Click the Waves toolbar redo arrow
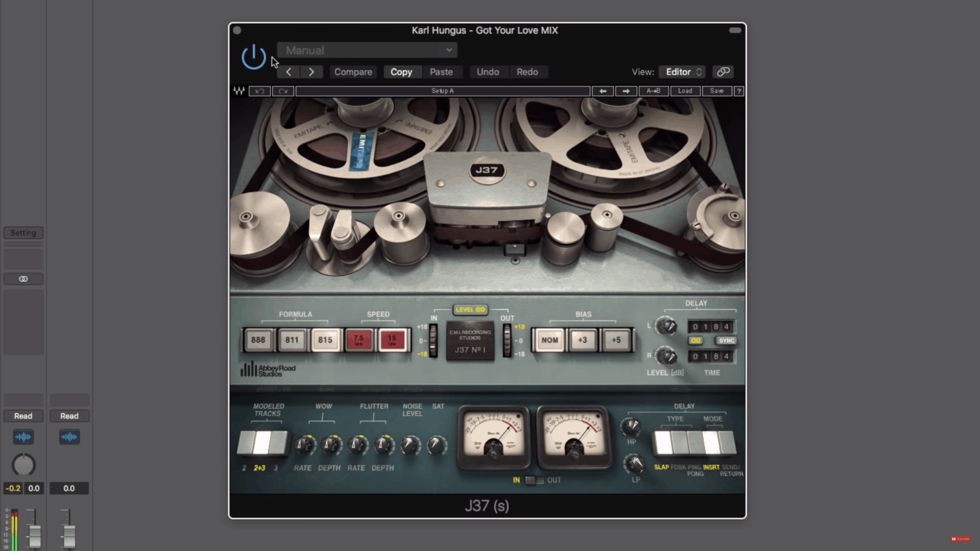The width and height of the screenshot is (980, 551). point(283,91)
